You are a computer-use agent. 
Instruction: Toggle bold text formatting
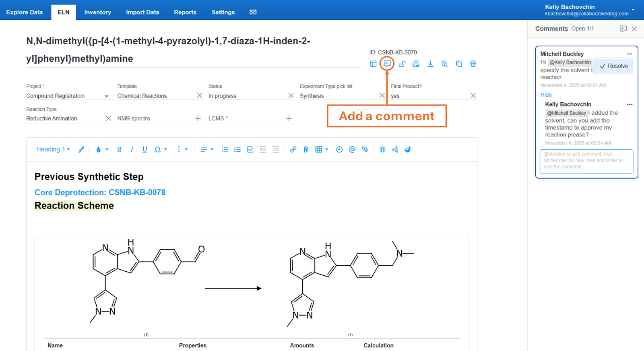pos(119,149)
